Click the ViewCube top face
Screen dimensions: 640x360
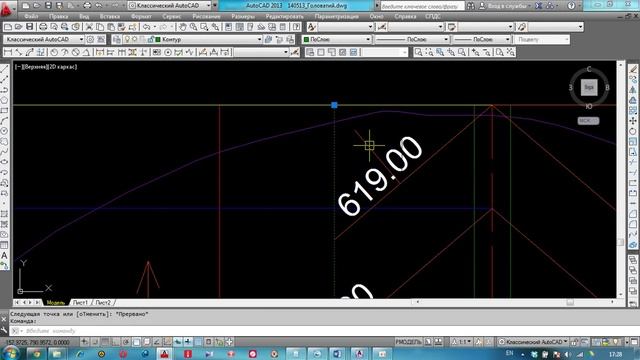589,87
